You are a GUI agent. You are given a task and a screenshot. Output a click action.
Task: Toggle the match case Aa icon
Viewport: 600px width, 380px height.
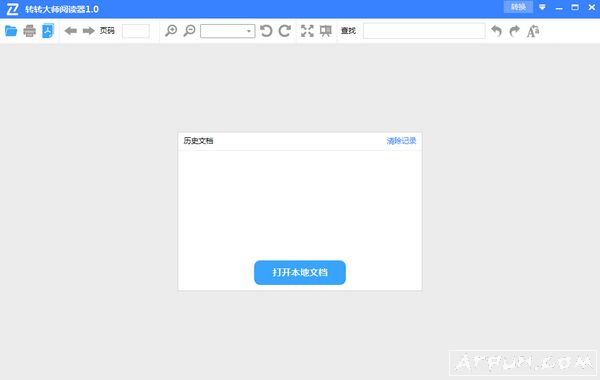coord(533,31)
